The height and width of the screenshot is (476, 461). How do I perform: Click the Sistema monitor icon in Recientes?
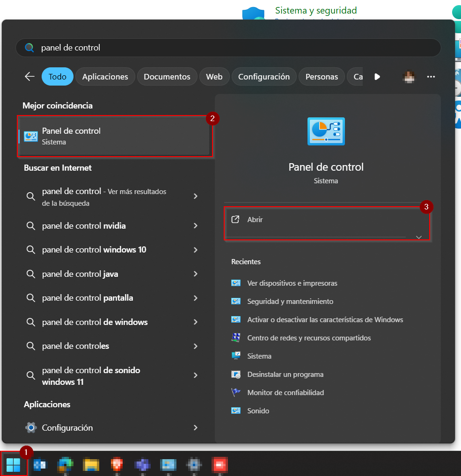[236, 356]
